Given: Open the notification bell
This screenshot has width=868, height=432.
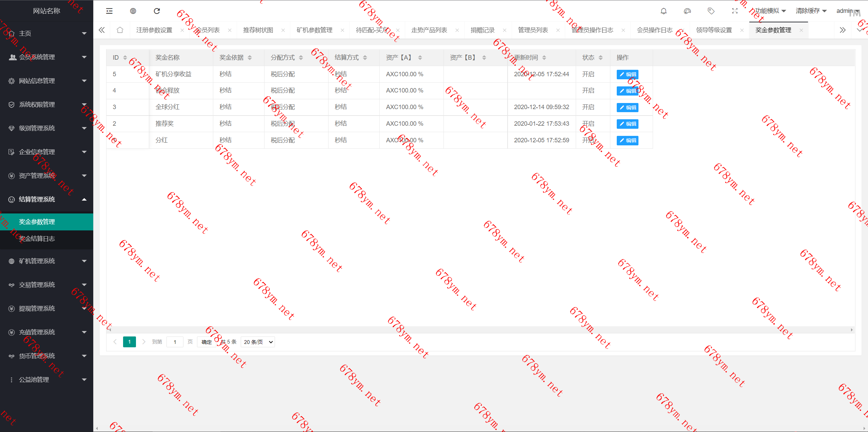Looking at the screenshot, I should click(664, 11).
